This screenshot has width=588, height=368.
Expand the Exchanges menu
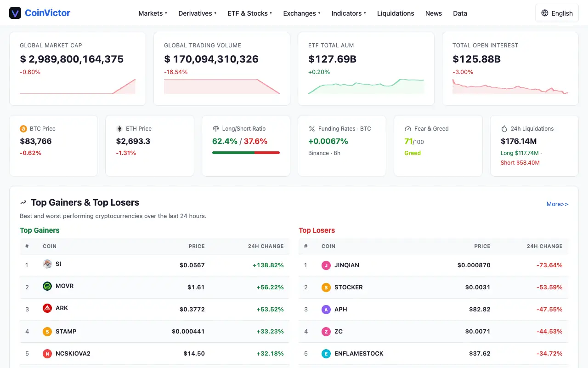point(302,13)
